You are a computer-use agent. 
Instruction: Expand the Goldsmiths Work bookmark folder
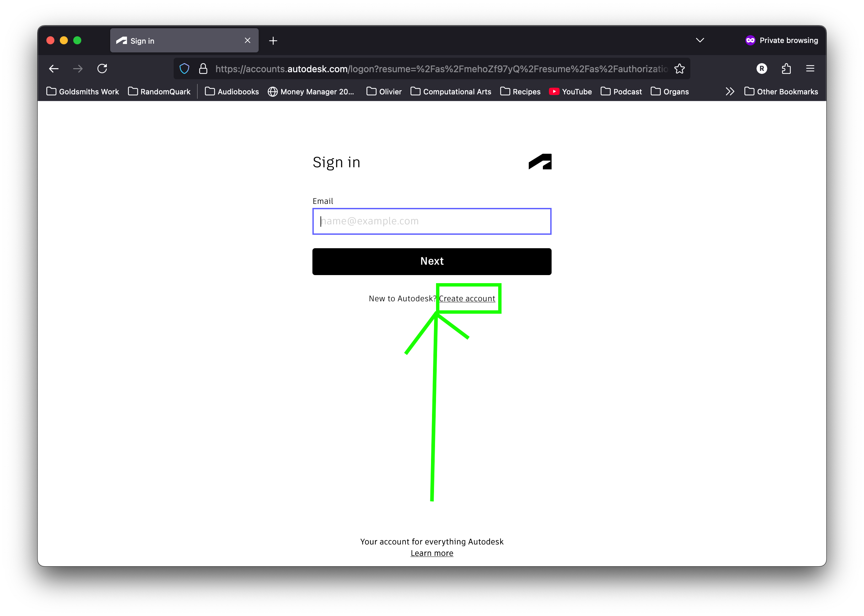[82, 91]
